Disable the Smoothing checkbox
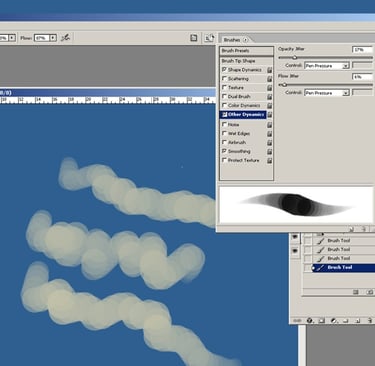 tap(224, 151)
